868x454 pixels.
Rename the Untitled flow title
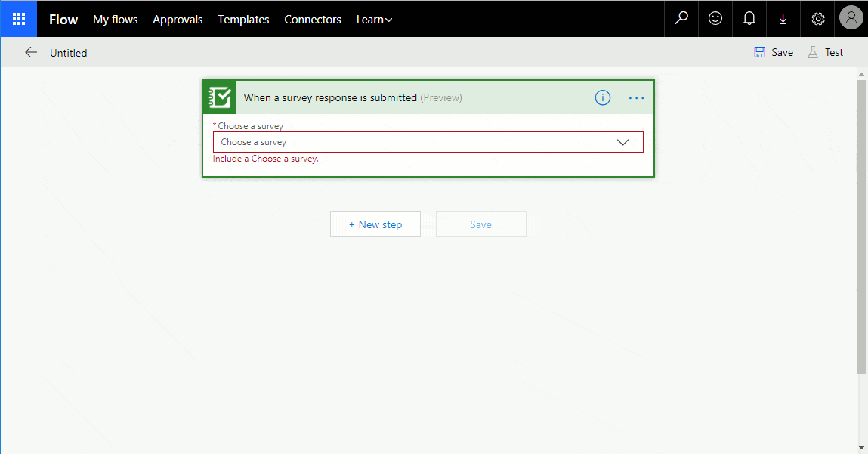coord(68,53)
